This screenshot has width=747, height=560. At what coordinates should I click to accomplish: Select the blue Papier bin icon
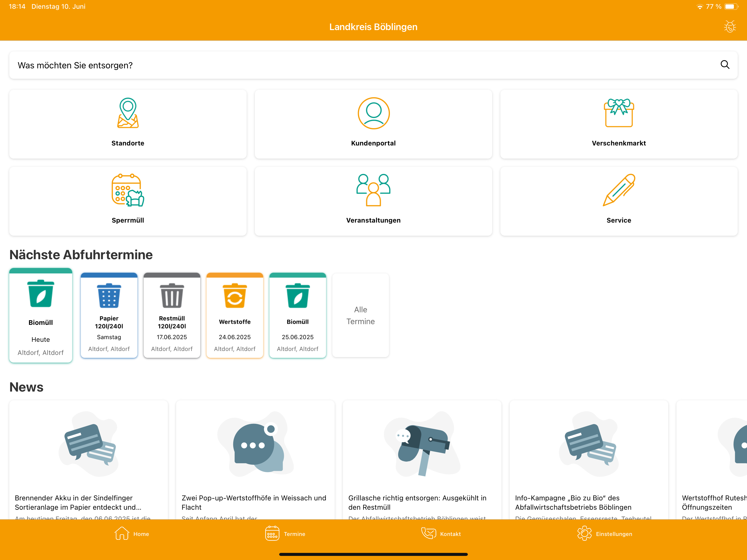(109, 296)
